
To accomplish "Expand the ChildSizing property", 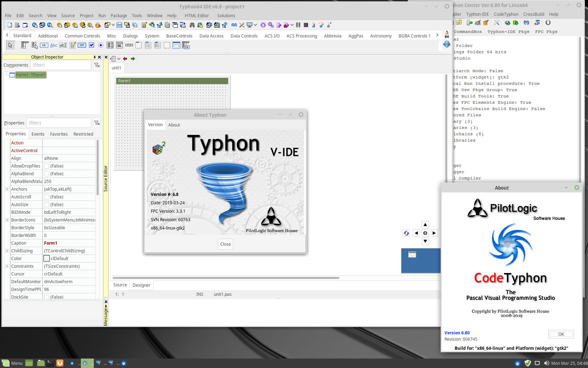I will point(7,251).
